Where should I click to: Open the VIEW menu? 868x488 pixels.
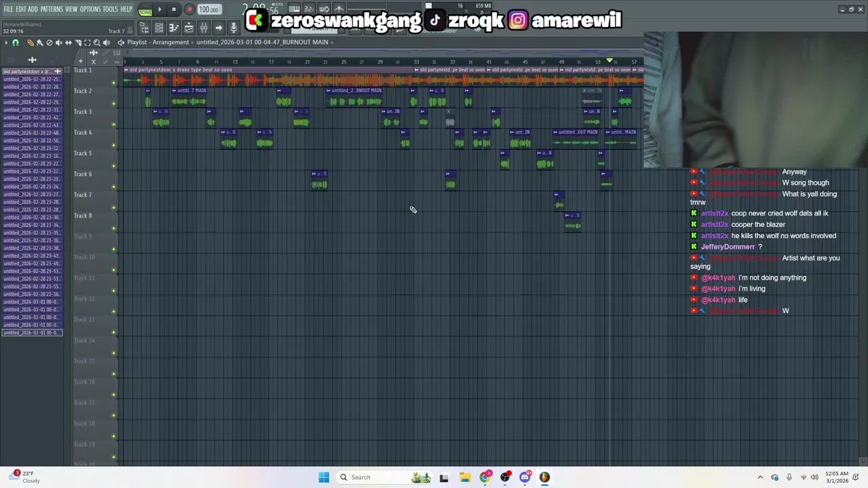coord(71,9)
